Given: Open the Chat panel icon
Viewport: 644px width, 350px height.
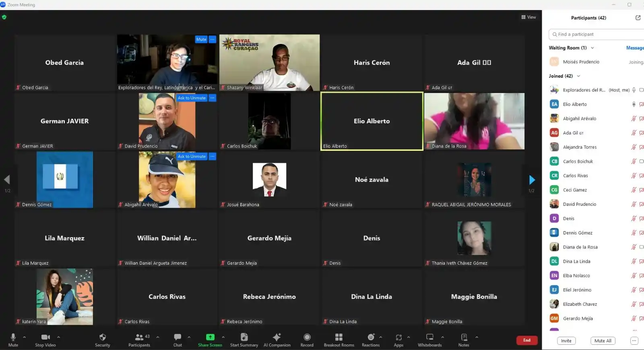Looking at the screenshot, I should coord(178,338).
